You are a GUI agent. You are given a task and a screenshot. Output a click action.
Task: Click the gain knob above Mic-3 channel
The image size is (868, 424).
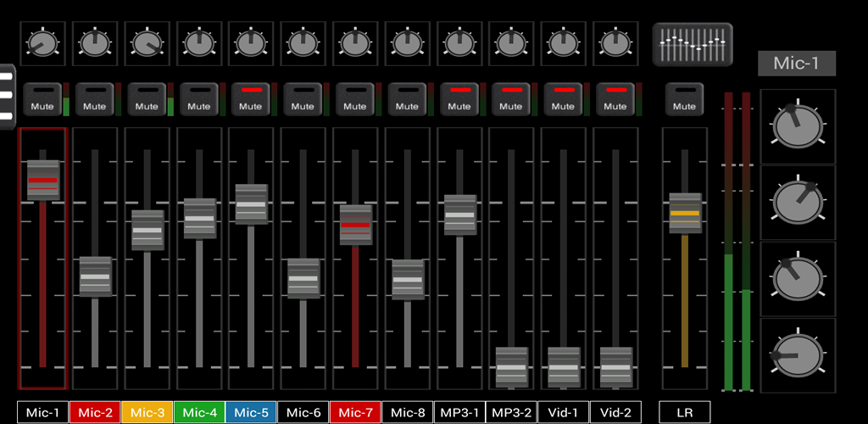pyautogui.click(x=147, y=44)
